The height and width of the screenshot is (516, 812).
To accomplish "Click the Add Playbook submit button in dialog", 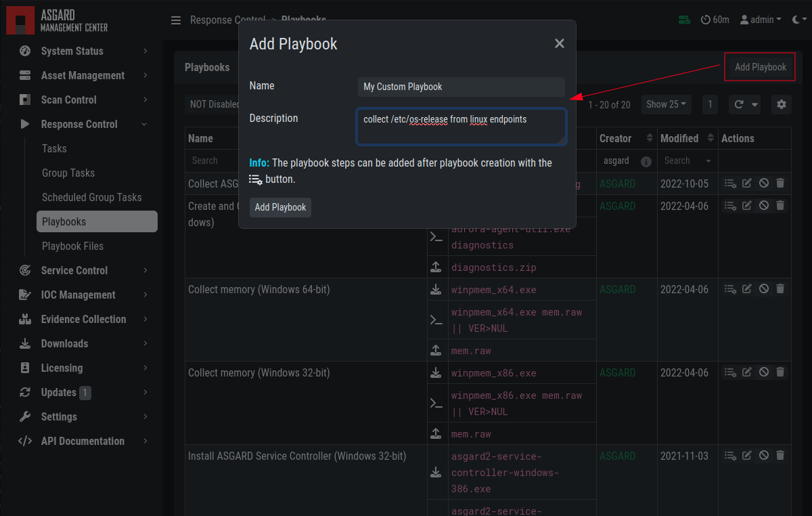I will pos(280,207).
